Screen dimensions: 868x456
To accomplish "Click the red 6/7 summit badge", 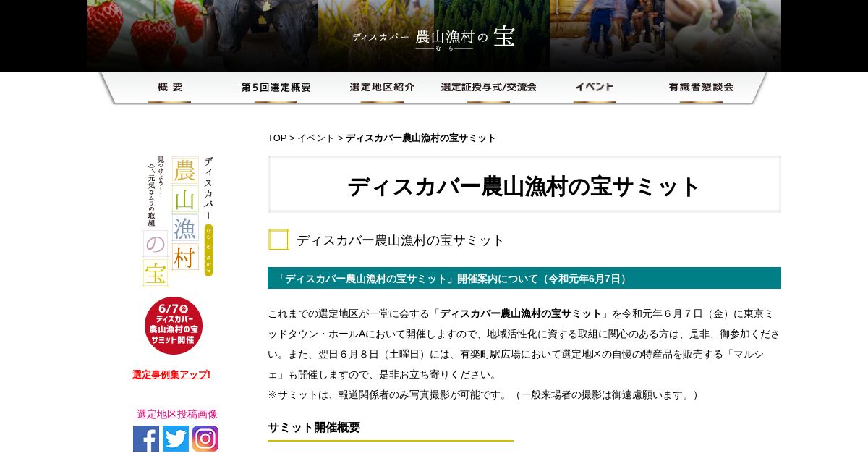I will [174, 325].
